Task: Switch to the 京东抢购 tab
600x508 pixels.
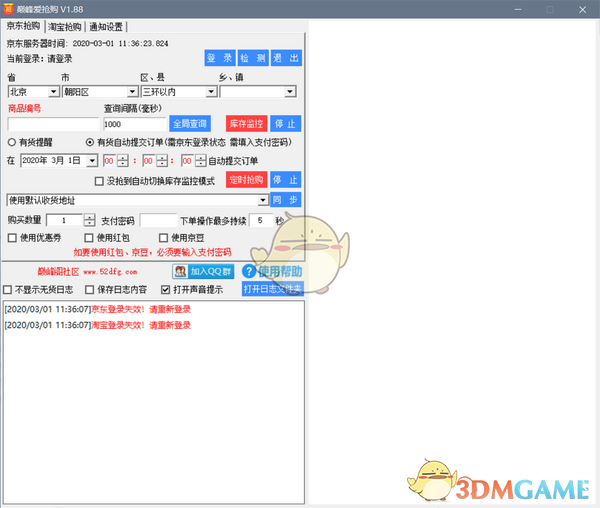Action: 23,26
